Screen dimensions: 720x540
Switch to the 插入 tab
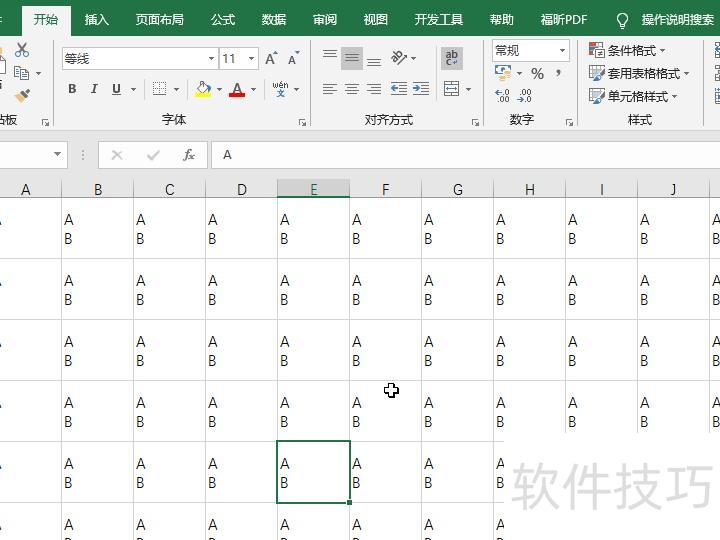[x=96, y=19]
